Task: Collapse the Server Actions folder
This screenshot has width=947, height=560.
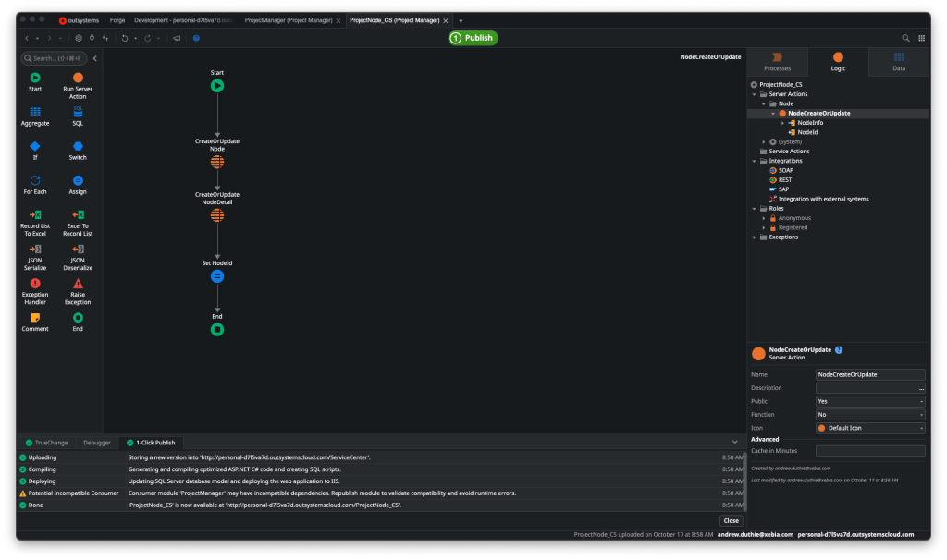Action: click(754, 95)
